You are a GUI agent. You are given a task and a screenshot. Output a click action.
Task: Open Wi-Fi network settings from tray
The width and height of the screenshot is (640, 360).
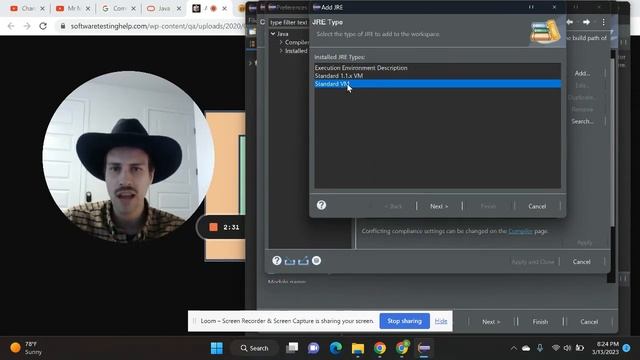pyautogui.click(x=555, y=348)
